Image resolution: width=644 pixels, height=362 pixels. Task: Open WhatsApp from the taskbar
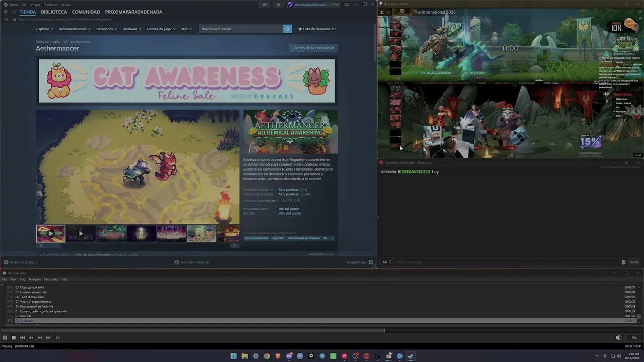click(x=333, y=356)
